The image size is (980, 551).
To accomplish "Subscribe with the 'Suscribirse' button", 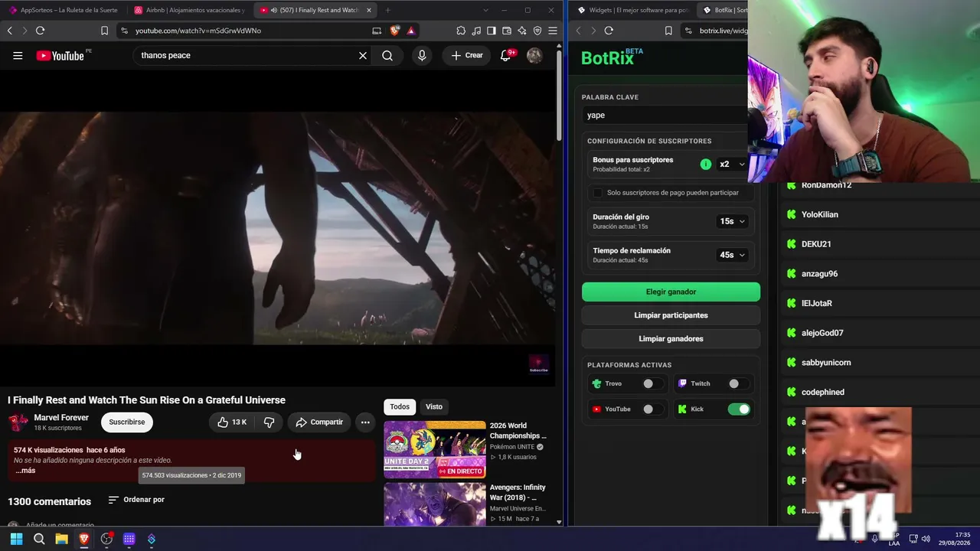I will [127, 422].
